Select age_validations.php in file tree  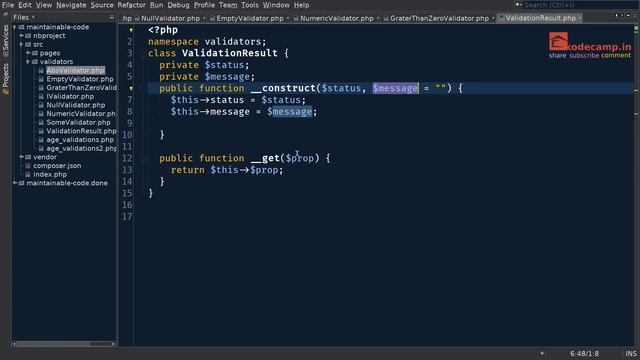(80, 140)
